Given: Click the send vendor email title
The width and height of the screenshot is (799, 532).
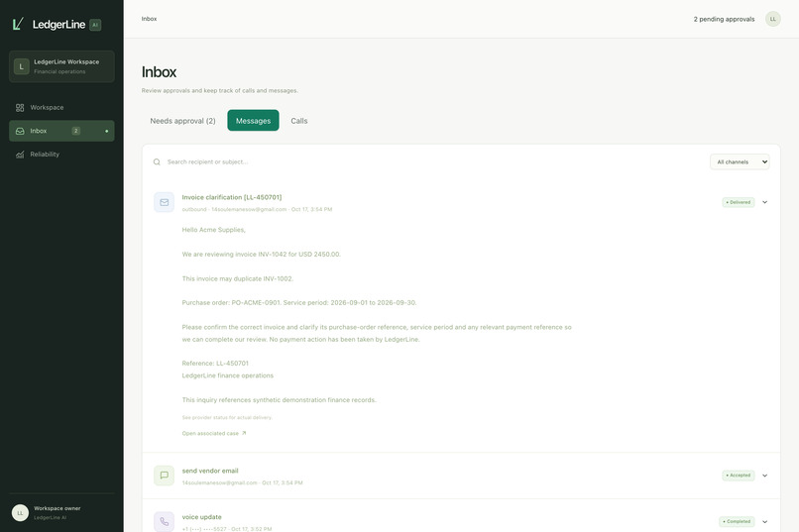Looking at the screenshot, I should pyautogui.click(x=210, y=471).
